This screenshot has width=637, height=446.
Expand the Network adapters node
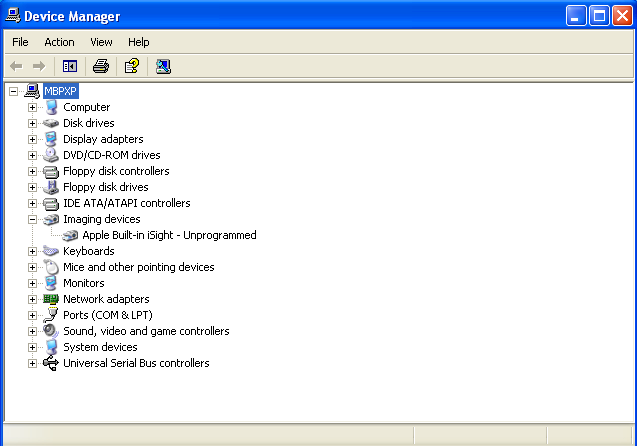pyautogui.click(x=32, y=299)
